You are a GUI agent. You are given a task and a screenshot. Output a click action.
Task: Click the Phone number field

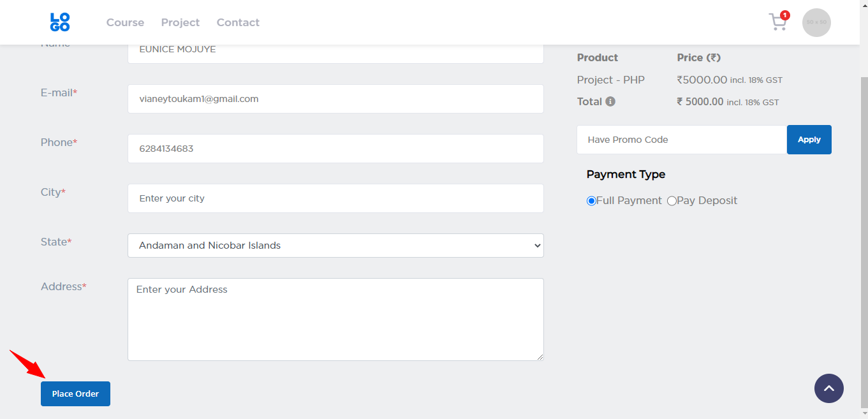[335, 149]
